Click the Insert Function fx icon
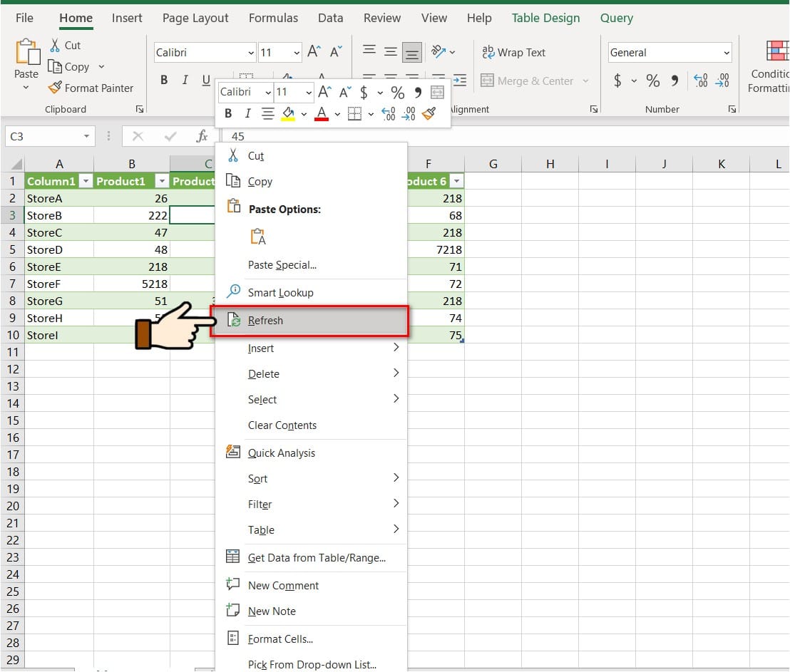This screenshot has height=672, width=790. (x=202, y=136)
